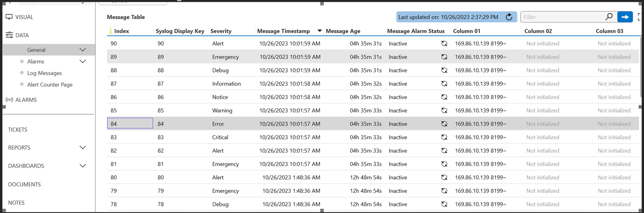The height and width of the screenshot is (213, 644).
Task: Click the sync icon in row 90
Action: 444,44
